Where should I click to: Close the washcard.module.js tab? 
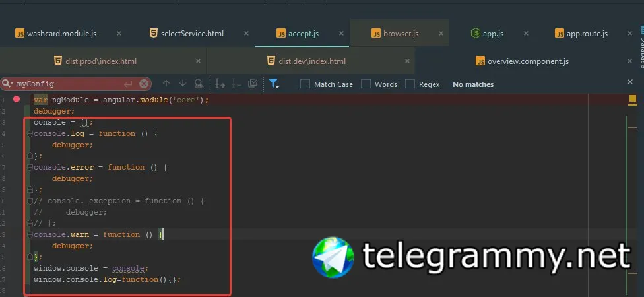click(119, 34)
